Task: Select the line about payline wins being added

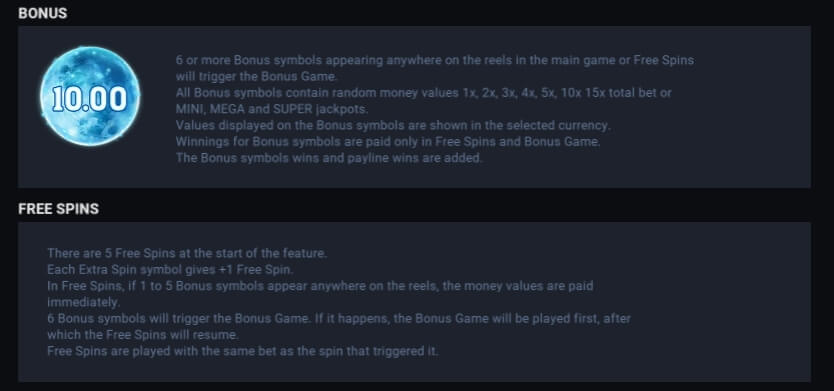Action: coord(329,158)
